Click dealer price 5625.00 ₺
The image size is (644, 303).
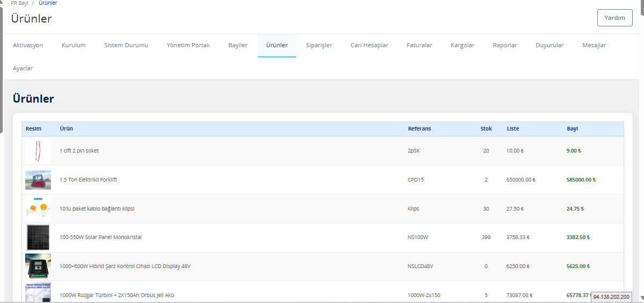[x=579, y=266]
